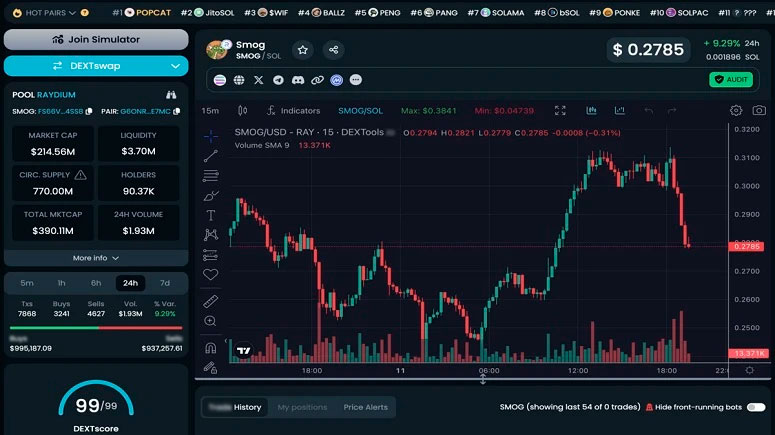Image resolution: width=775 pixels, height=435 pixels.
Task: Select the trend line drawing tool
Action: coord(211,155)
